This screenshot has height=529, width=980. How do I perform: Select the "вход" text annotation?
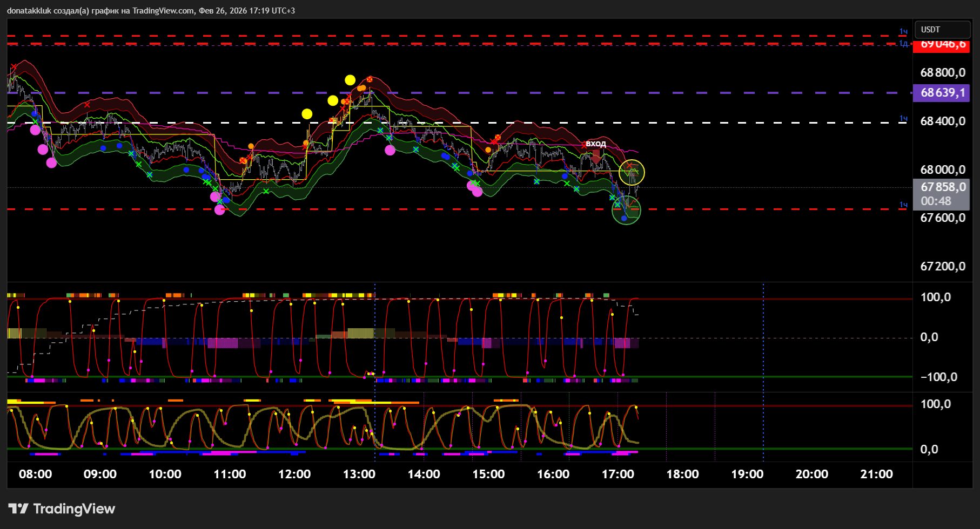(x=595, y=144)
